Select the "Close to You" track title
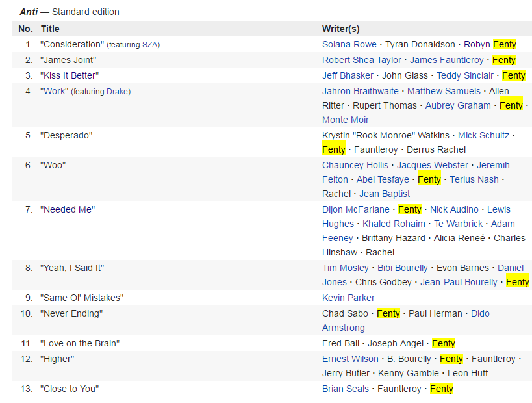Viewport: 532px width, 403px height. 70,389
